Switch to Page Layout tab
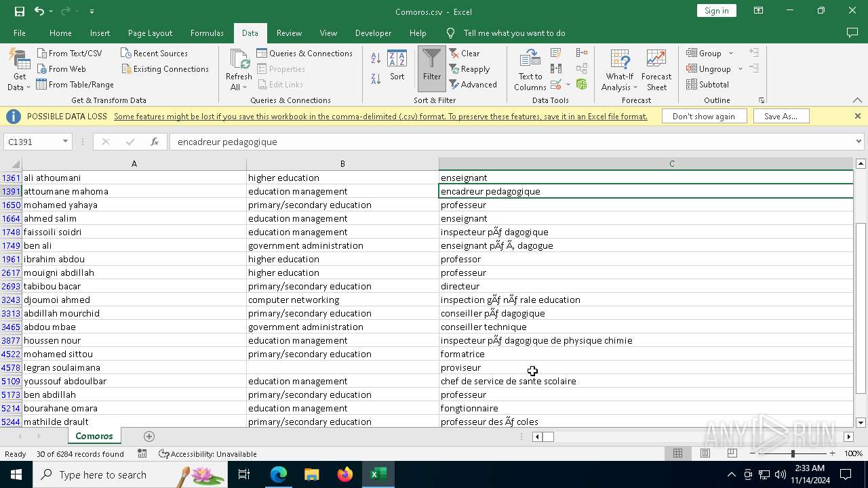Image resolution: width=868 pixels, height=488 pixels. [x=150, y=33]
